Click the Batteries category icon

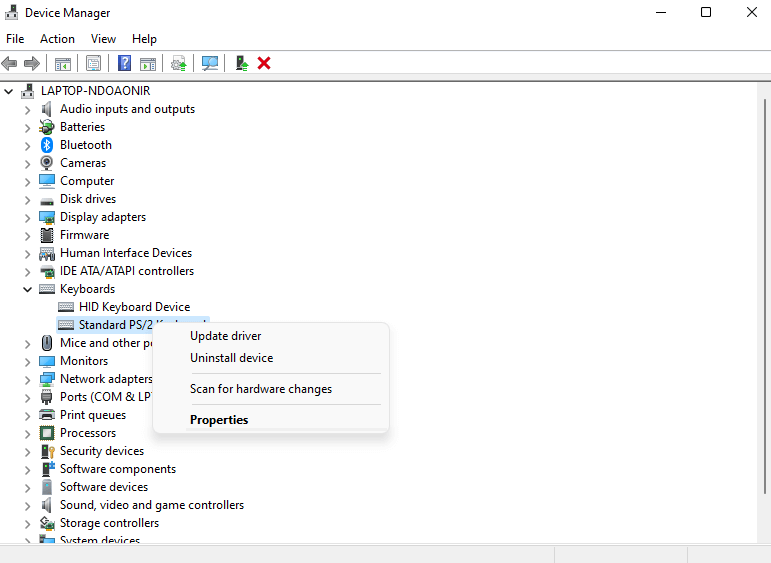47,127
